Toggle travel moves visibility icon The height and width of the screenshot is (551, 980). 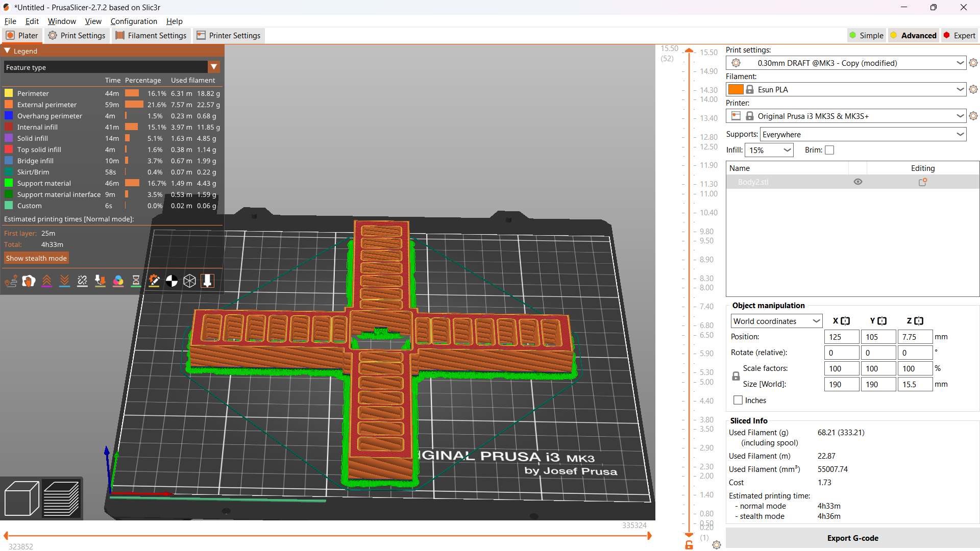tap(11, 281)
